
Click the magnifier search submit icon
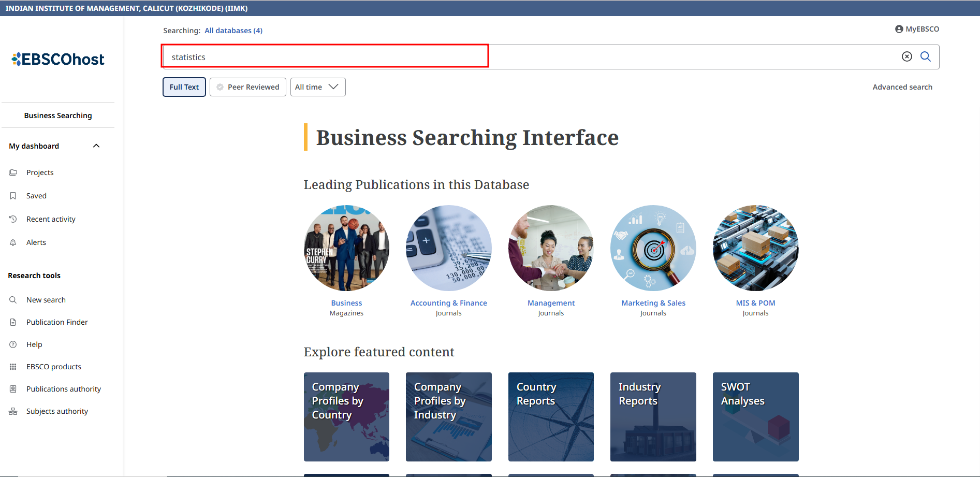(x=926, y=57)
